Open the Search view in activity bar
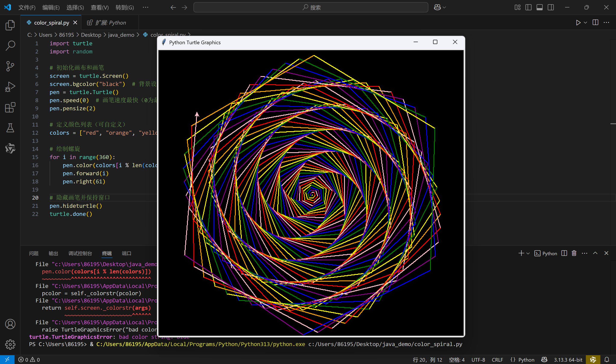 (10, 46)
